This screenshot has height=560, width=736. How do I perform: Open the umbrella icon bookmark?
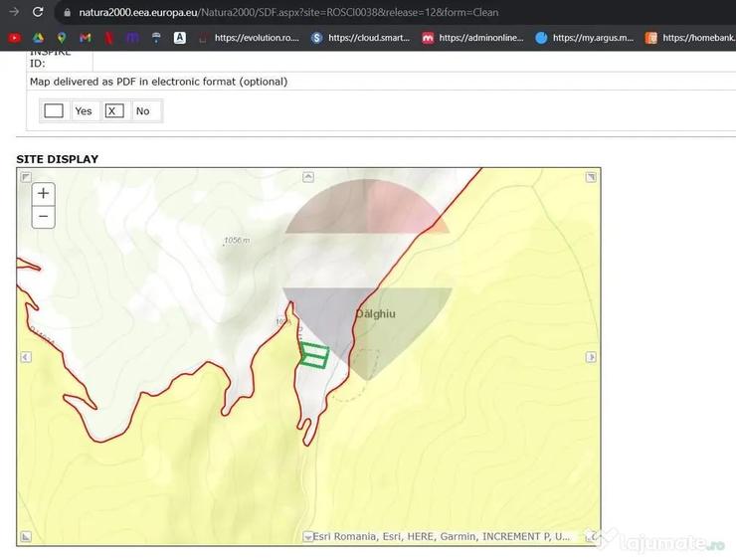point(156,38)
